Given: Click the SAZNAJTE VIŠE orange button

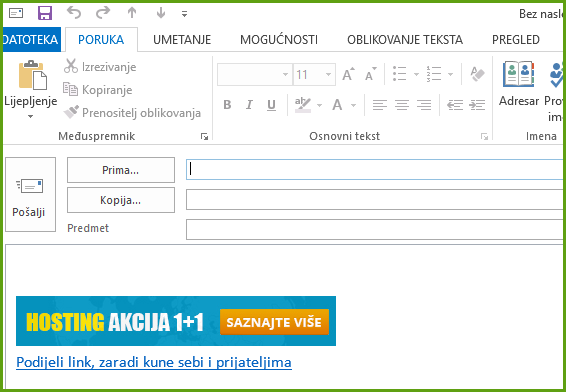Looking at the screenshot, I should click(274, 322).
